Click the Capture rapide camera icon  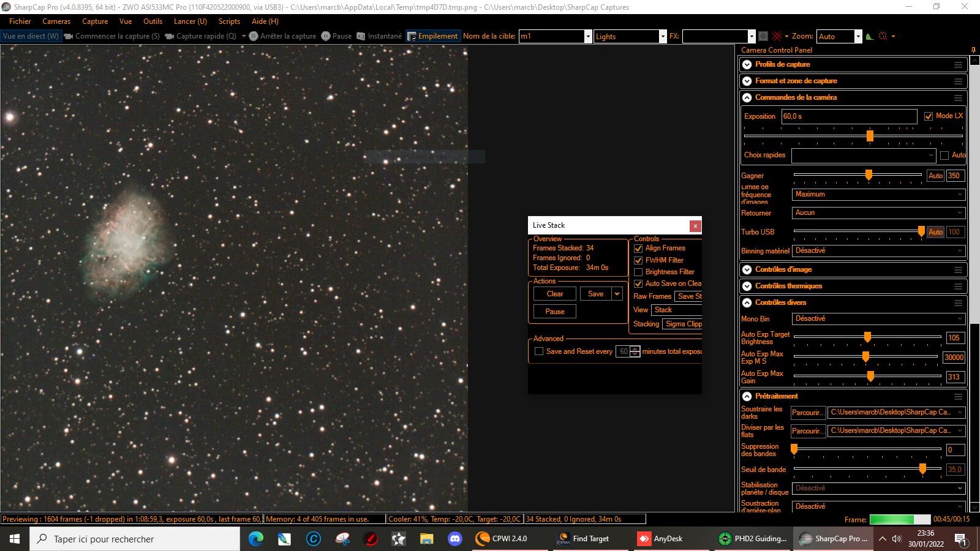[x=170, y=36]
